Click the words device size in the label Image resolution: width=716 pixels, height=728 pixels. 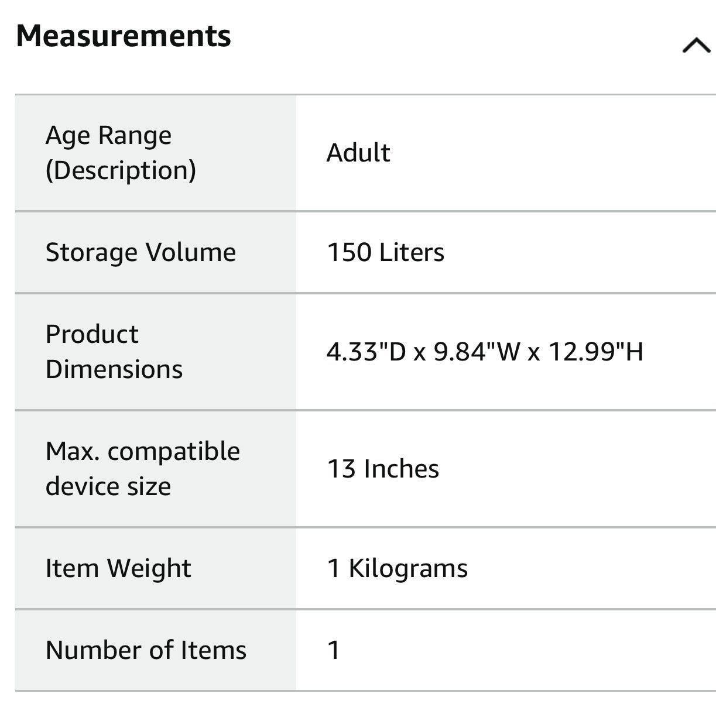(108, 486)
